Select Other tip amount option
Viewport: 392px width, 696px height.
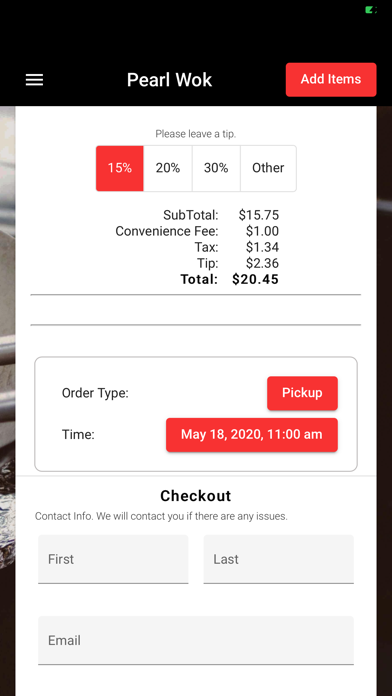click(268, 168)
